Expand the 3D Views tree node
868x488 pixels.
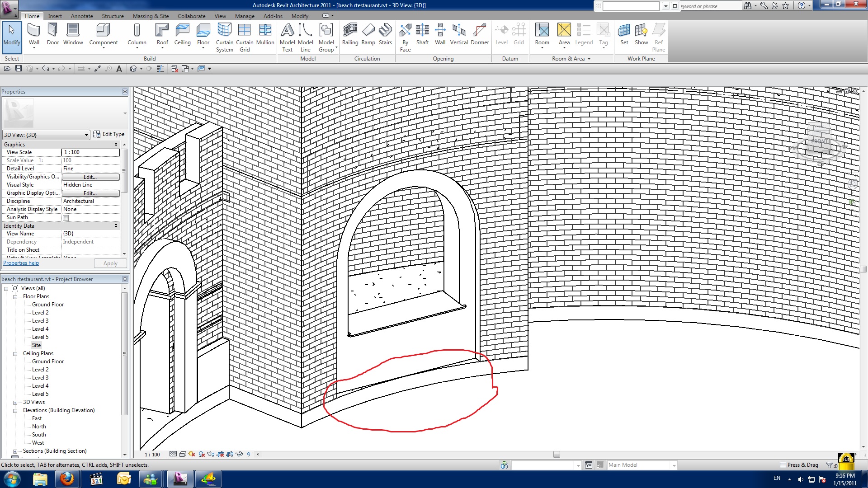click(15, 403)
